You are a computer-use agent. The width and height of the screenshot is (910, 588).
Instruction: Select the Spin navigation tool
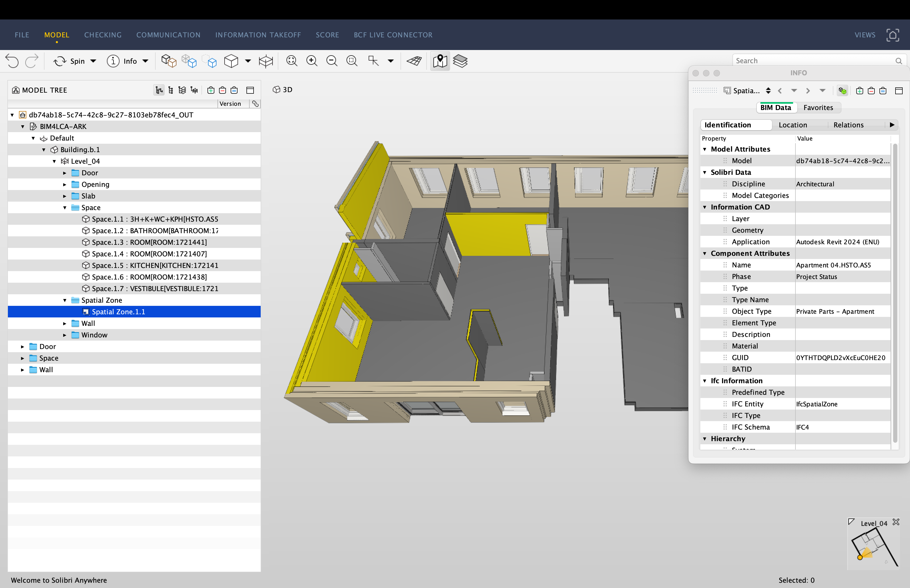[70, 61]
